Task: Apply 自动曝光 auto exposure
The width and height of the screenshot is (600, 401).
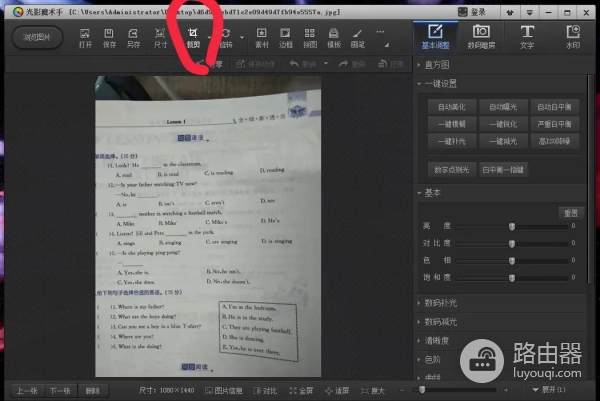Action: tap(503, 107)
